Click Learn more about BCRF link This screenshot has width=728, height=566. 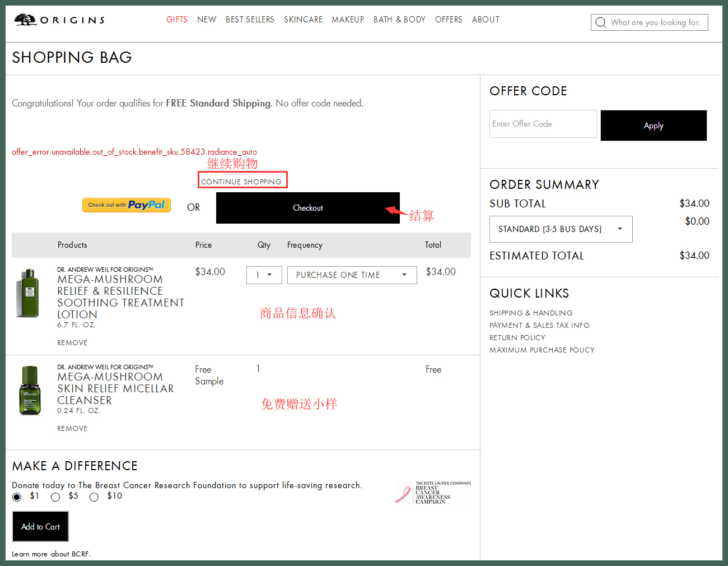[x=51, y=554]
